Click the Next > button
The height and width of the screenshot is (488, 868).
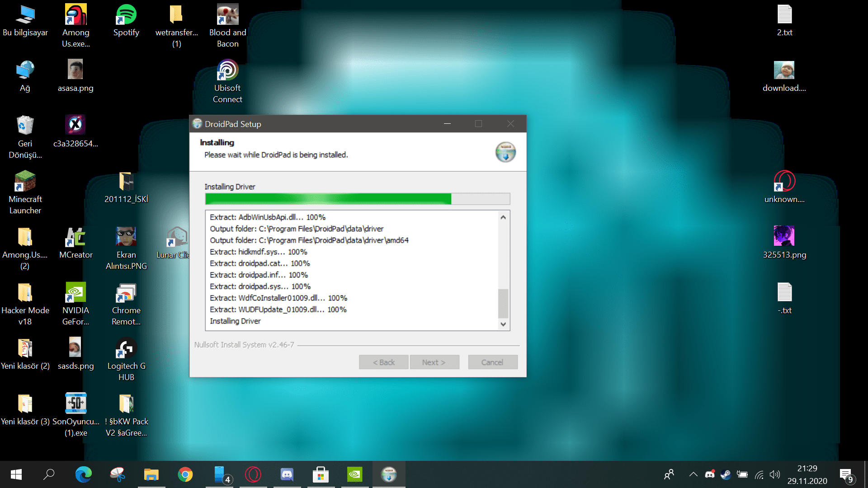pos(434,362)
